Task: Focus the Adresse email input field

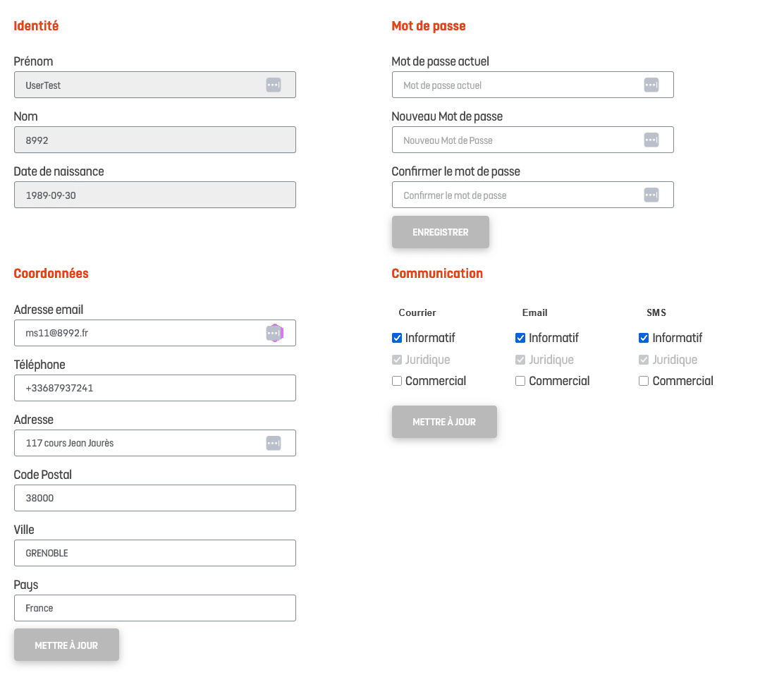Action: 155,333
